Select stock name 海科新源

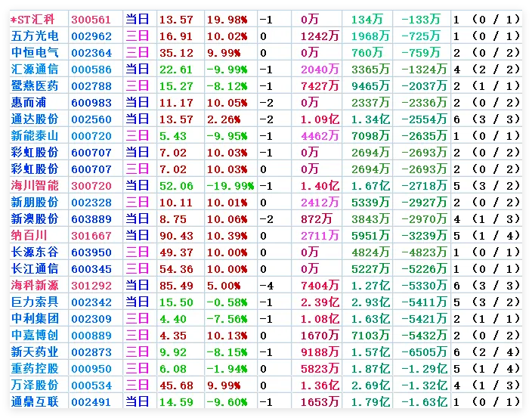click(35, 285)
